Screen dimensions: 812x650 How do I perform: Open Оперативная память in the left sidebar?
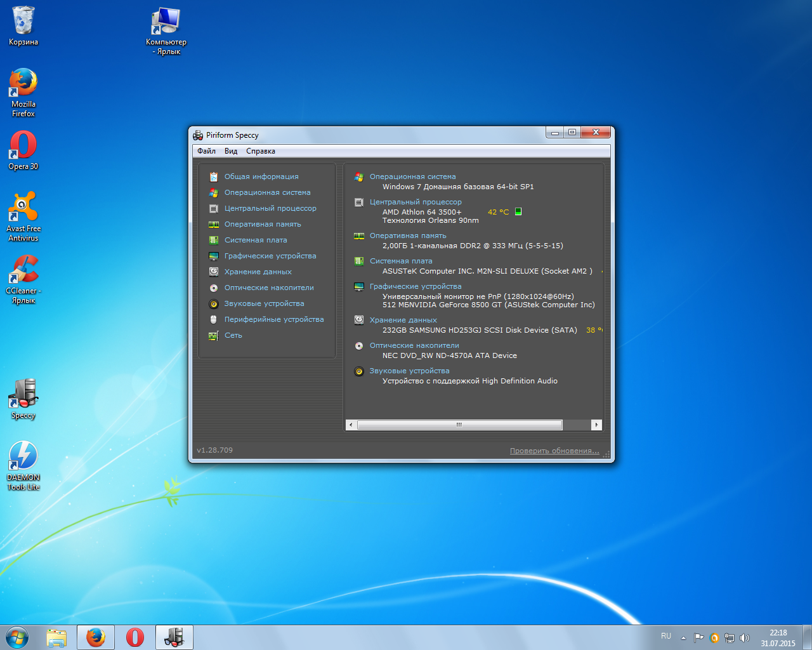[x=263, y=224]
